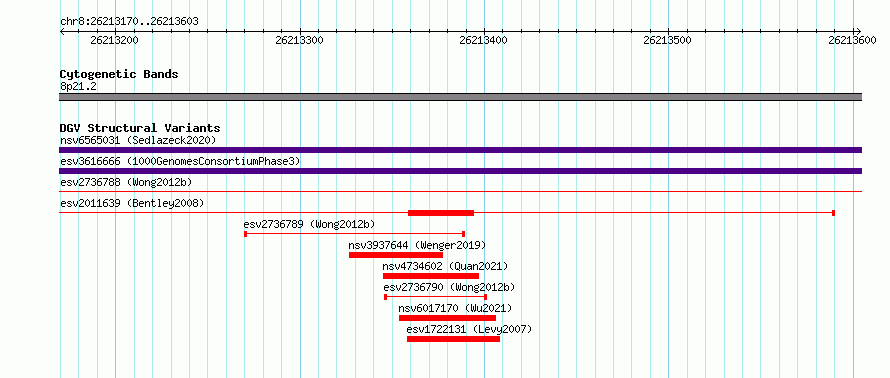The height and width of the screenshot is (378, 890).
Task: Click the nsv6017170 (Wu2021) label
Action: 455,308
